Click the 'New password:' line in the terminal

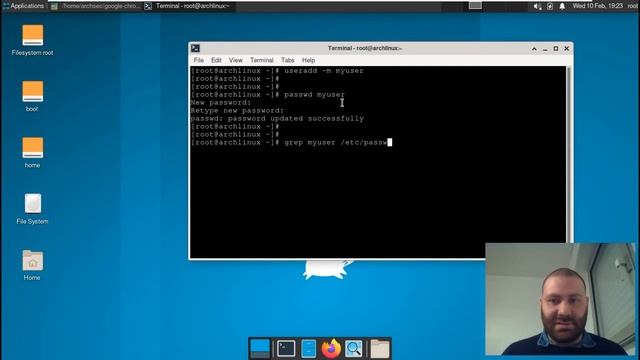tap(221, 102)
